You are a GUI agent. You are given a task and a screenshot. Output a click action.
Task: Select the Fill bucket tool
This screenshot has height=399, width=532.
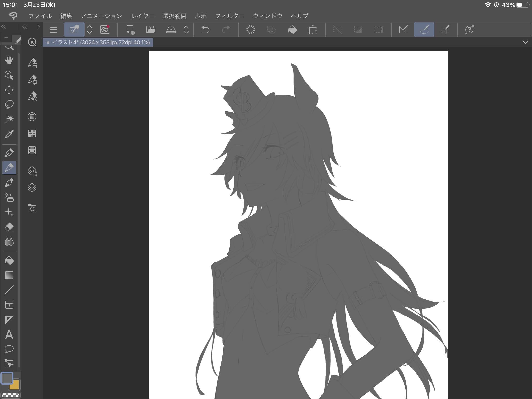[9, 261]
